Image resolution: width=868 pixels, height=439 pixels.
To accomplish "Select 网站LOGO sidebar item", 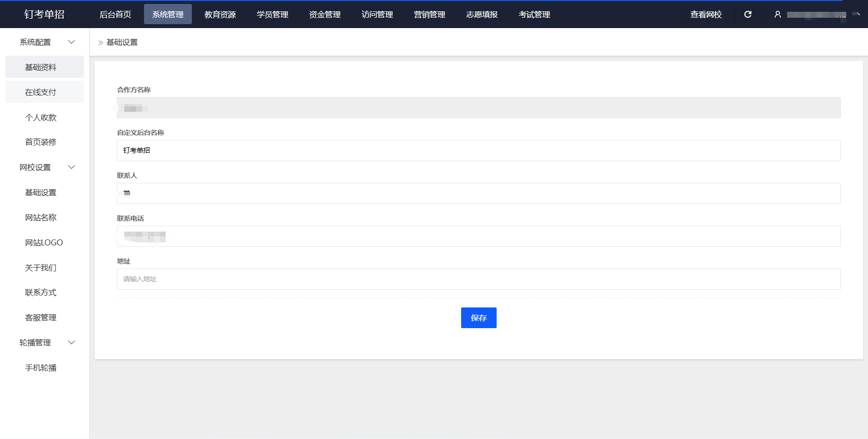I will point(44,242).
